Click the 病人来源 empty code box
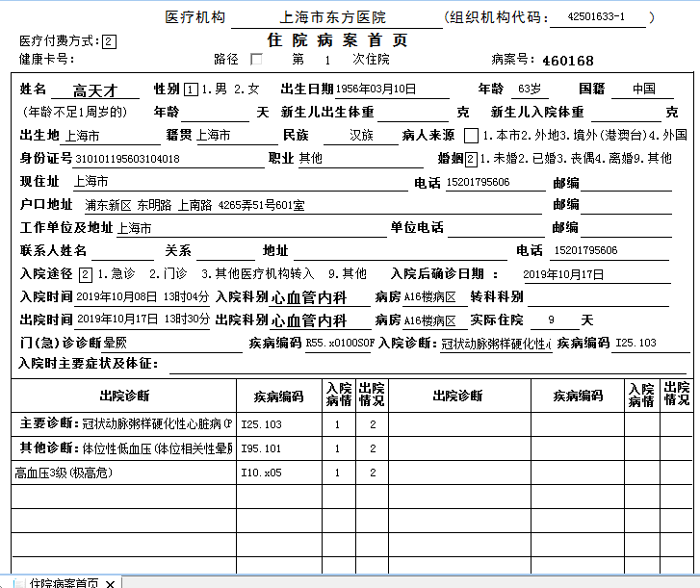700x588 pixels. (x=471, y=136)
